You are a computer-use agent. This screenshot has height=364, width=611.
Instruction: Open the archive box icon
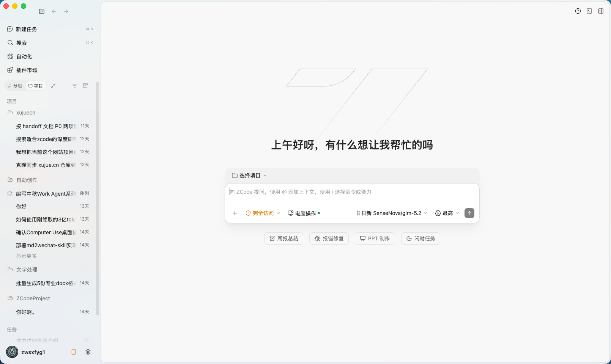tap(85, 86)
